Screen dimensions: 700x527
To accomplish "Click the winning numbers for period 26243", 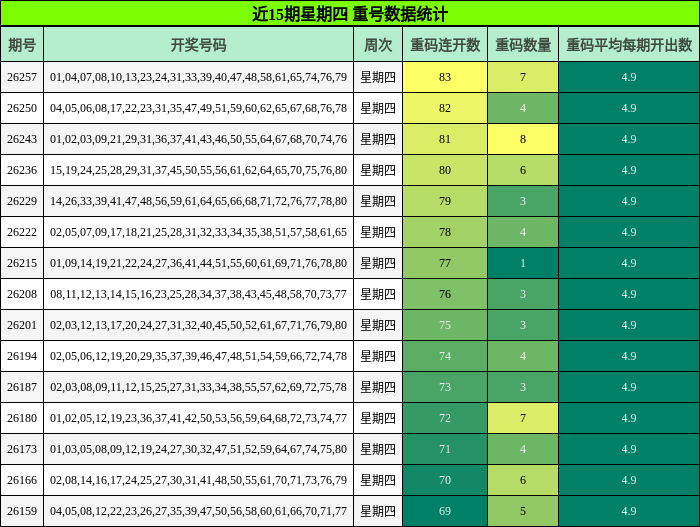I will [199, 139].
